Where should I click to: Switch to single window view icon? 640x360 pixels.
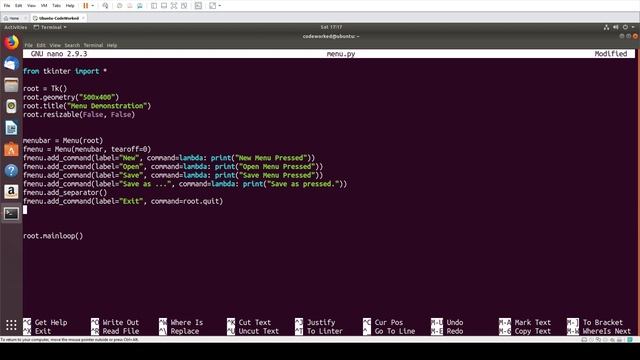(x=164, y=6)
